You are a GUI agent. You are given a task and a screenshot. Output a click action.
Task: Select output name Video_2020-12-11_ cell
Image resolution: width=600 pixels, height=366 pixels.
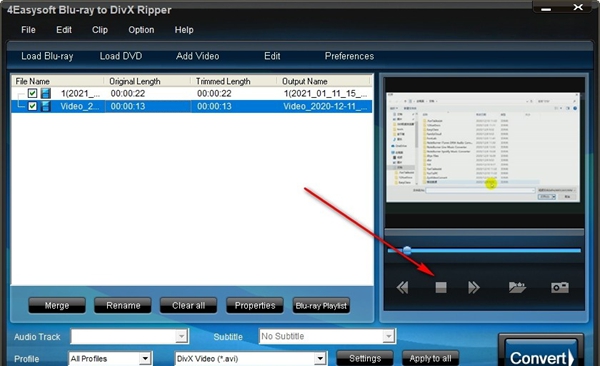point(325,106)
